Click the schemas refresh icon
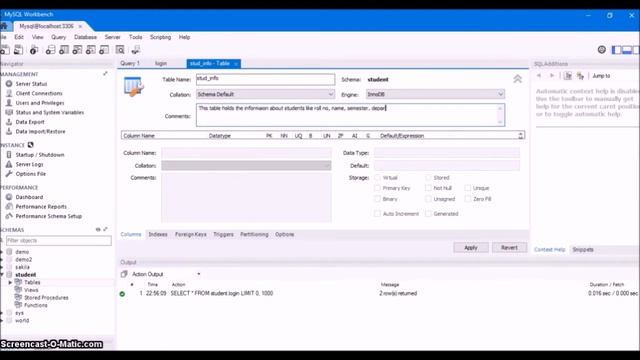This screenshot has width=640, height=360. click(x=98, y=229)
